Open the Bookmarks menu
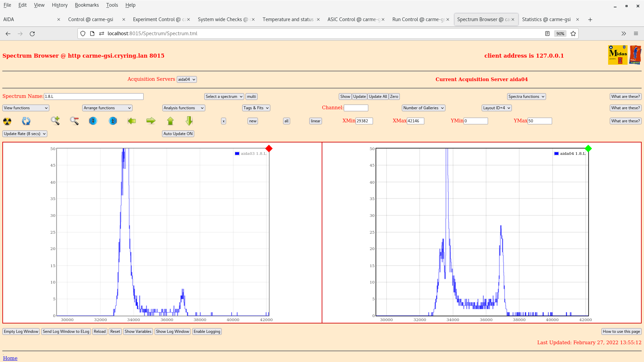The width and height of the screenshot is (644, 362). pyautogui.click(x=87, y=5)
